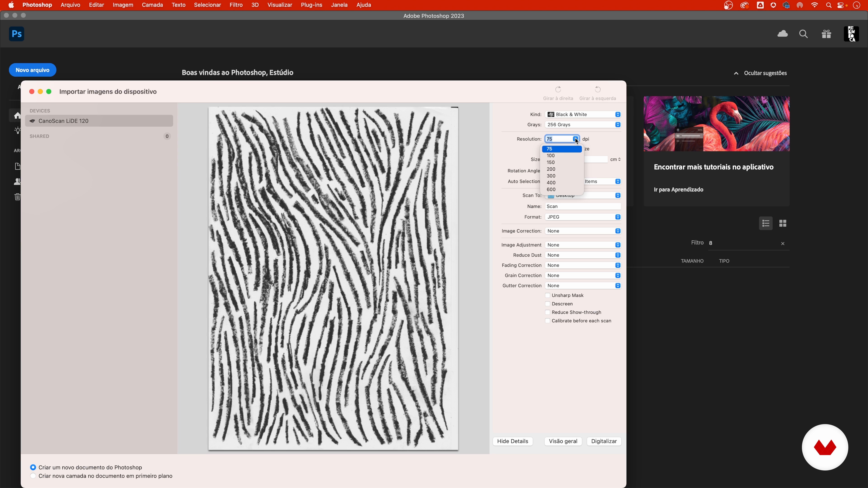Open the Kind Black & White dropdown

point(583,115)
